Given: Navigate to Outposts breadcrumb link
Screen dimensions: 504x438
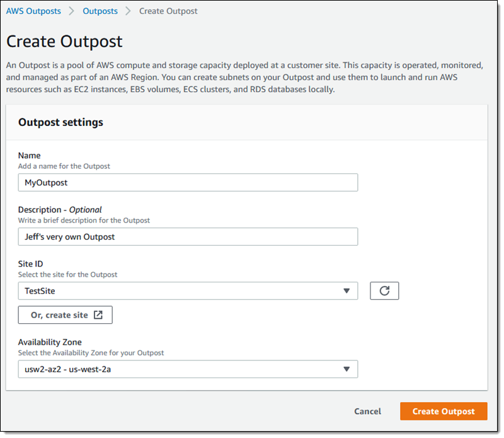Looking at the screenshot, I should click(100, 11).
